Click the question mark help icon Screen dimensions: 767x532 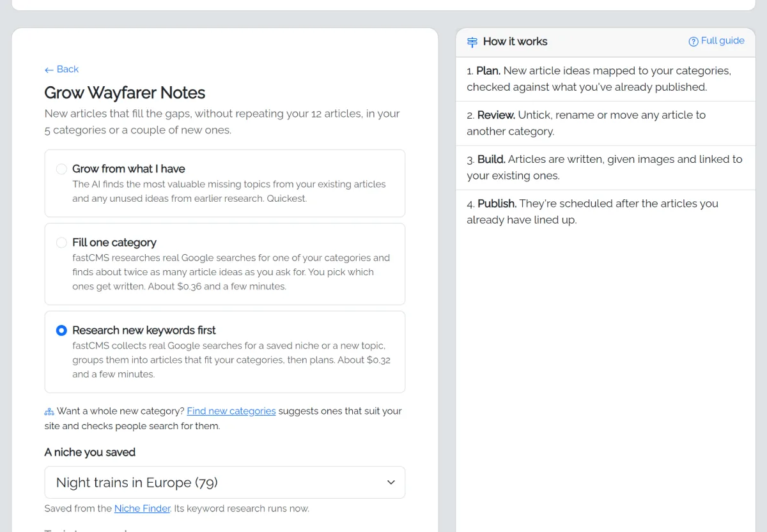click(693, 42)
